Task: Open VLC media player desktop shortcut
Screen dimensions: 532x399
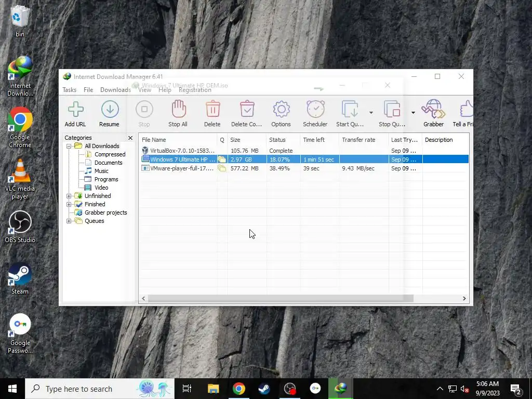Action: coord(20,179)
